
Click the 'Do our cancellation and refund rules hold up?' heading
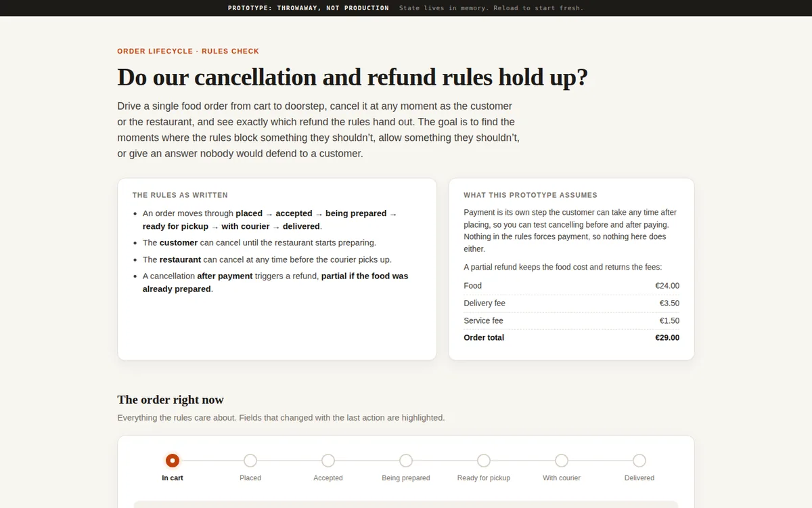353,77
